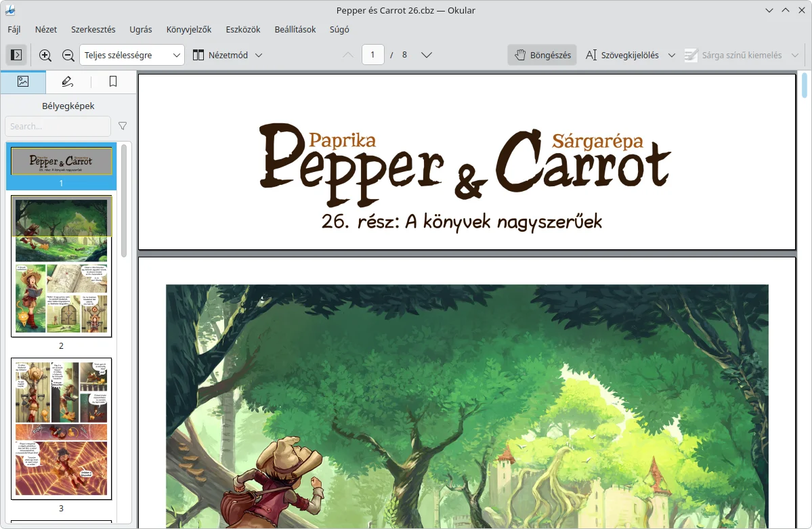
Task: Select page 3 thumbnail
Action: (x=61, y=429)
